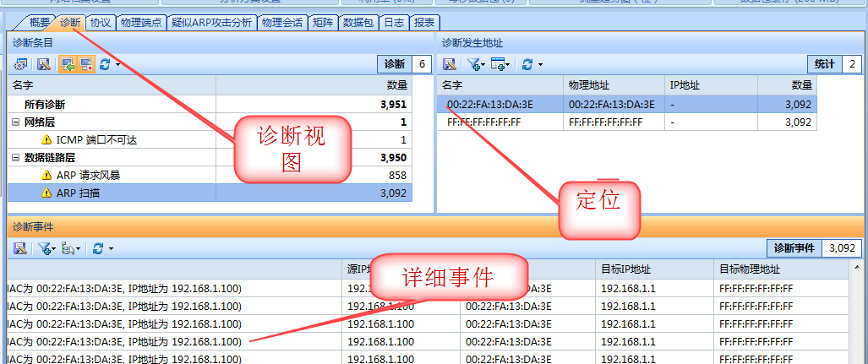Open diagnosis settings gear icon
Screen dimensions: 868x364
pyautogui.click(x=21, y=65)
